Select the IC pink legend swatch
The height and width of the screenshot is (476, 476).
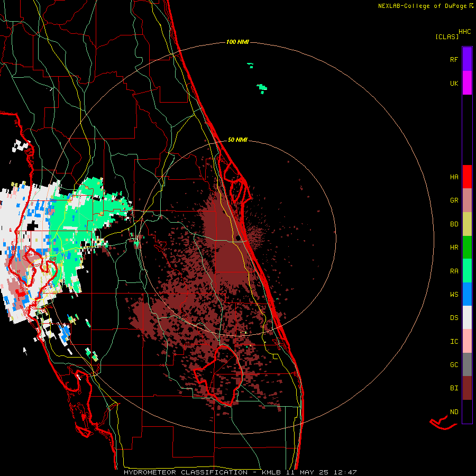[467, 341]
